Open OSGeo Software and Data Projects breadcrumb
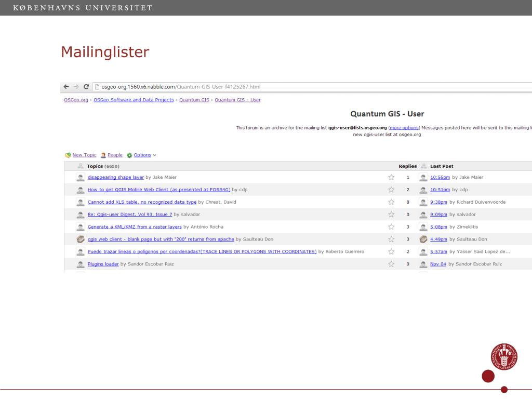 click(134, 100)
